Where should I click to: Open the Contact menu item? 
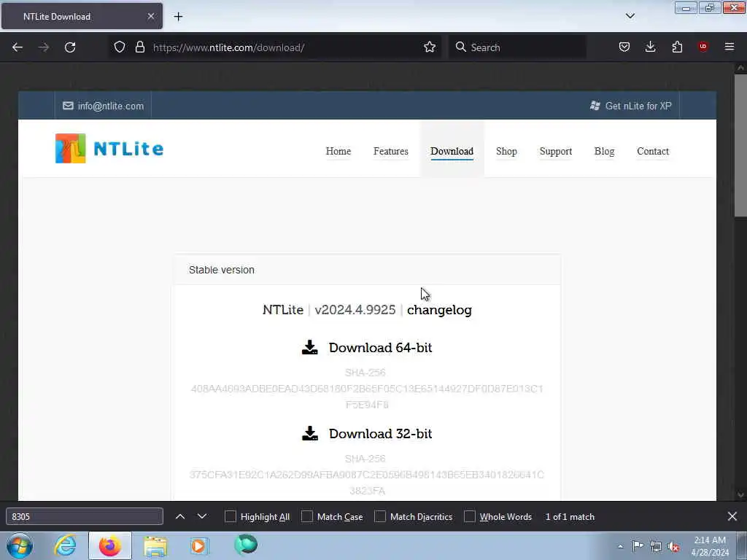pyautogui.click(x=653, y=151)
